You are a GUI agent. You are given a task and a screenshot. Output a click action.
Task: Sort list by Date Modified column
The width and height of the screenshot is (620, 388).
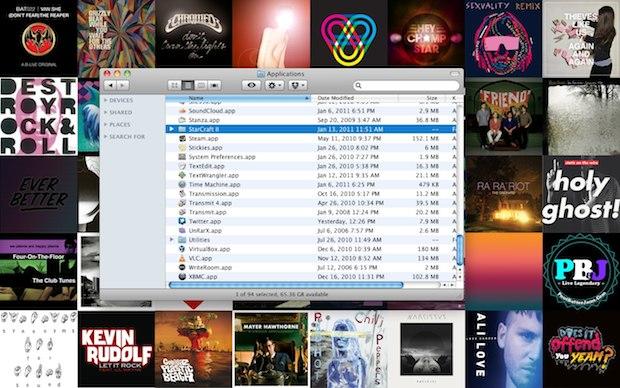[355, 98]
